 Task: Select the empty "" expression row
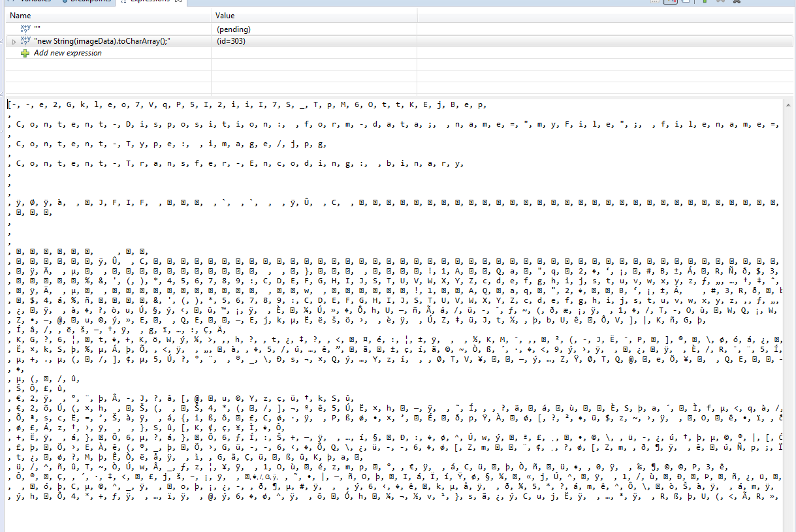(x=401, y=29)
